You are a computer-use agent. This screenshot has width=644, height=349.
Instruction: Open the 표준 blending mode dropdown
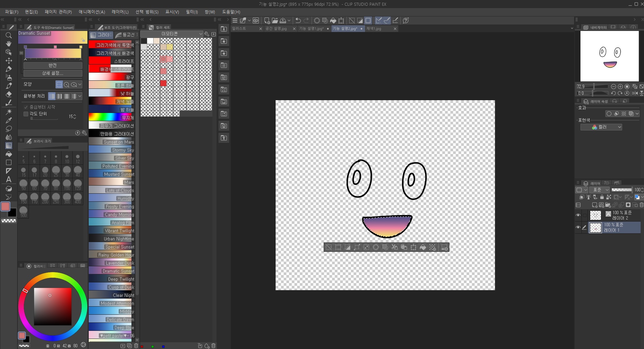(599, 190)
